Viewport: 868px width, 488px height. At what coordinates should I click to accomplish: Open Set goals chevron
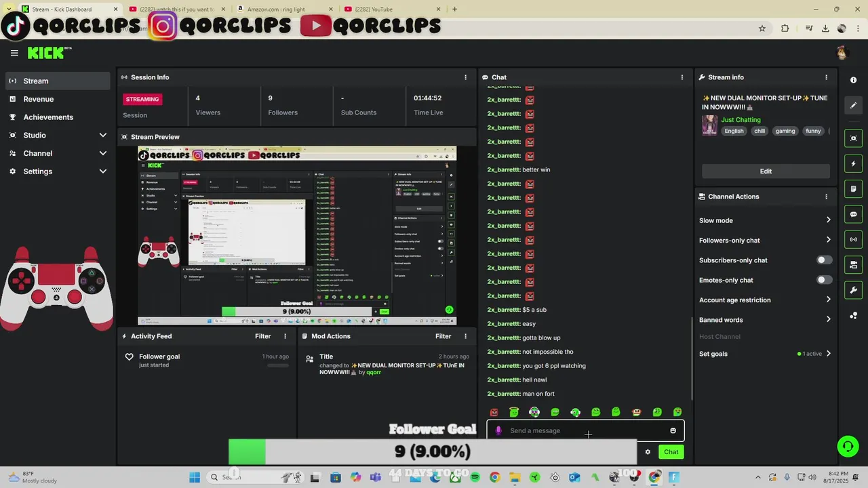pyautogui.click(x=828, y=354)
